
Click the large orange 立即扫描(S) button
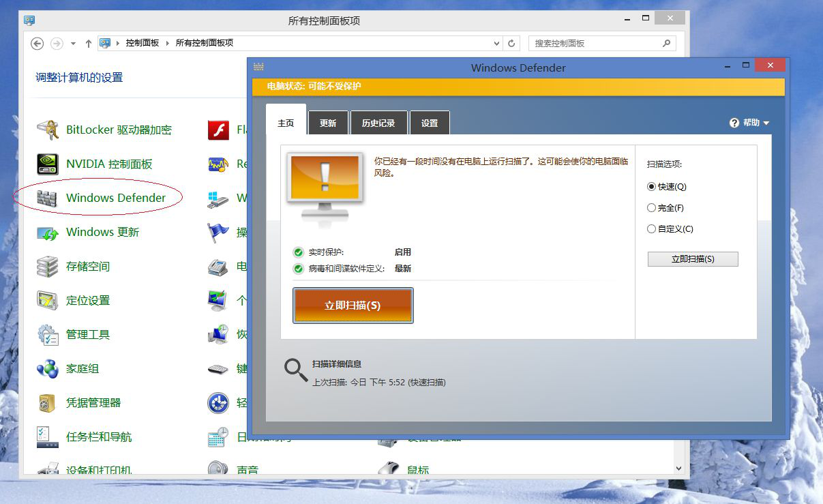click(x=353, y=306)
